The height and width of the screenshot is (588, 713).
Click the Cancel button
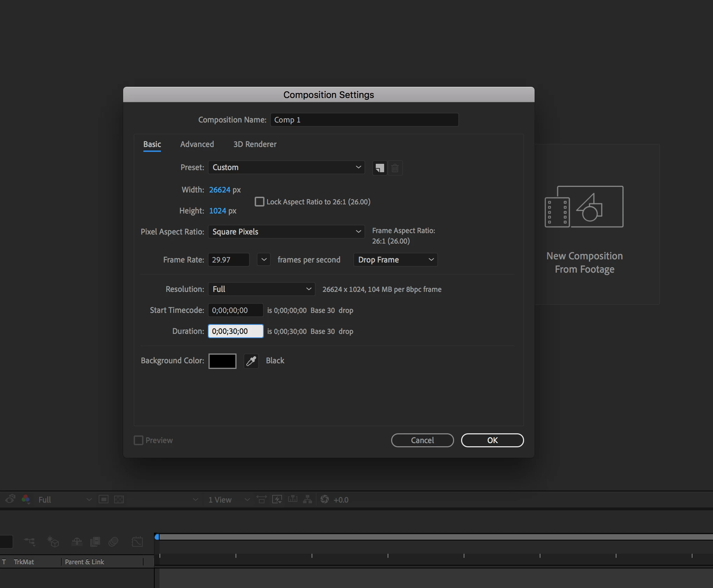(x=422, y=440)
